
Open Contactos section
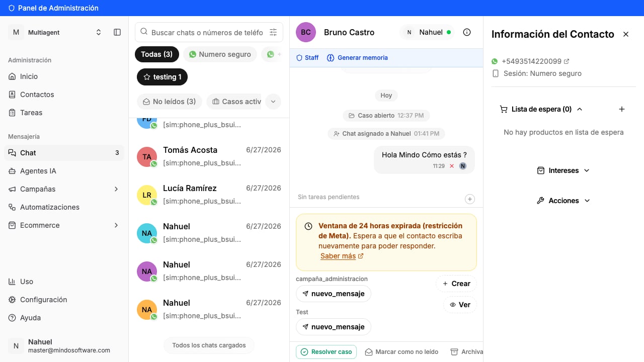coord(64,95)
